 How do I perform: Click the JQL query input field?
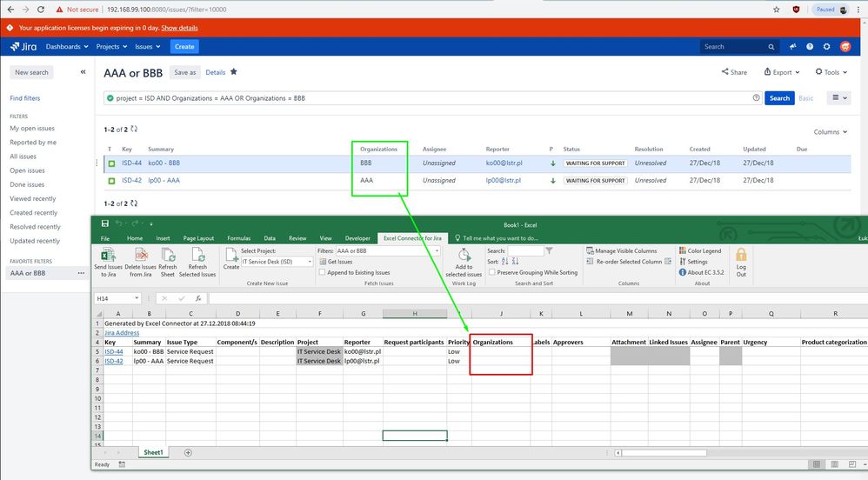click(x=433, y=98)
